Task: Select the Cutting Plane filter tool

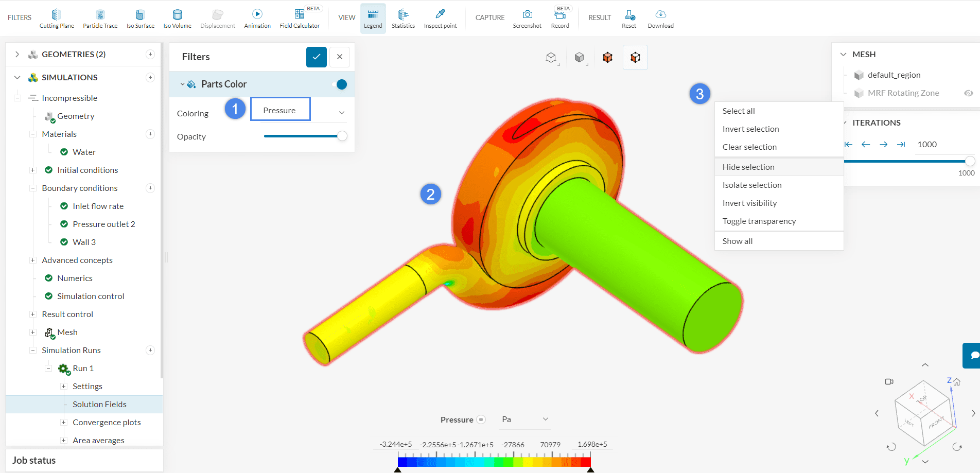Action: tap(57, 19)
